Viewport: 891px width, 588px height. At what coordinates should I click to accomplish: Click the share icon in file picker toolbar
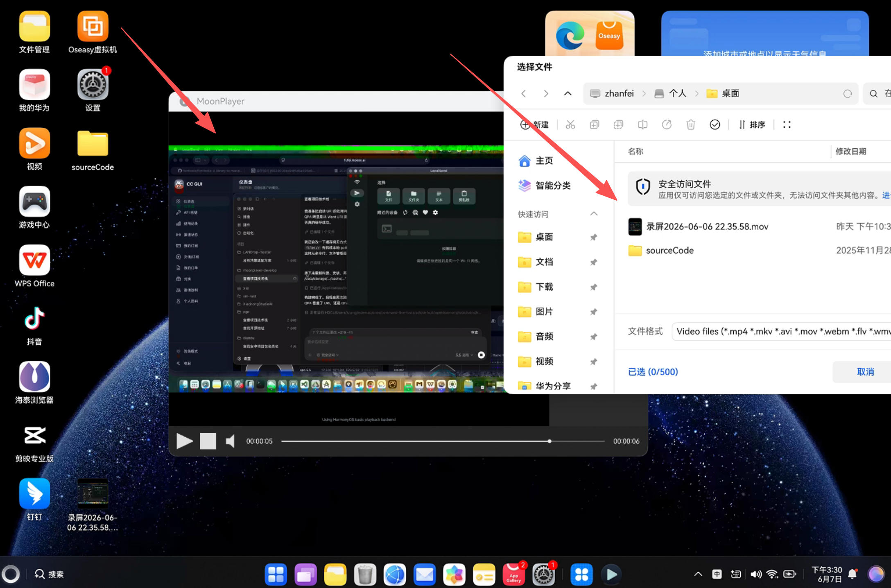tap(667, 124)
